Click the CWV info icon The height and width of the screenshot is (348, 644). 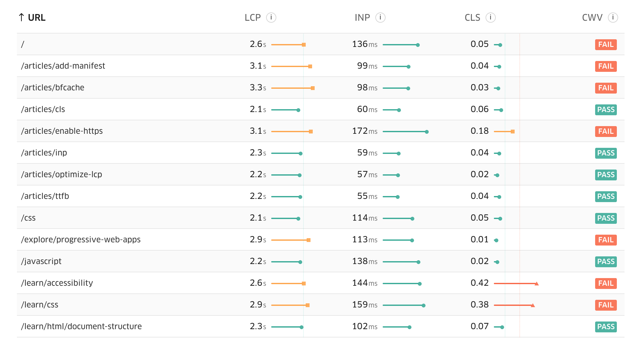[x=613, y=18]
